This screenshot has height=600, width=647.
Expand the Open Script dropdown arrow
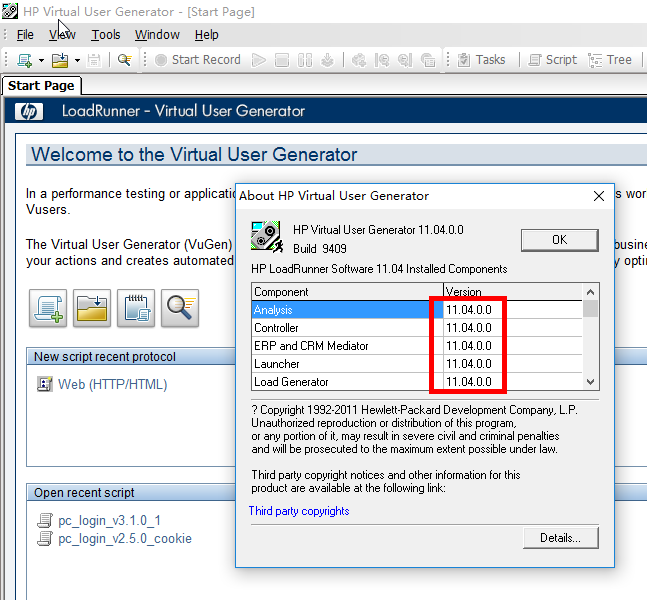(x=77, y=60)
